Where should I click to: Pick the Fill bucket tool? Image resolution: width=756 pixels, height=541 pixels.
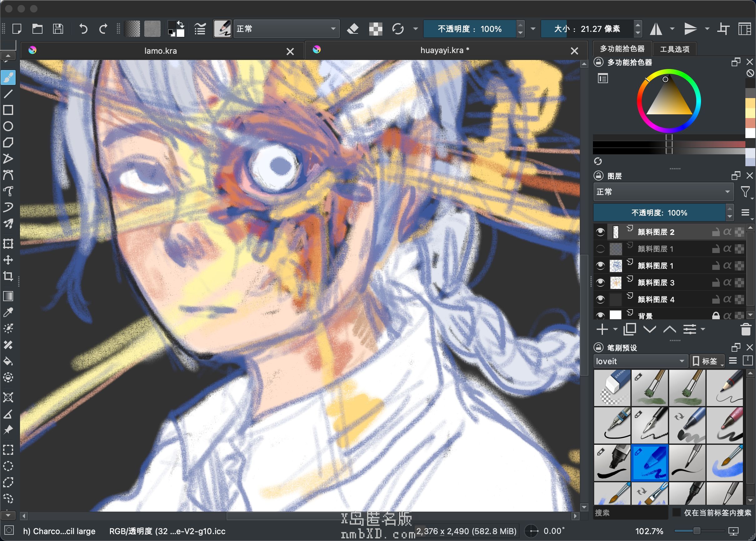tap(8, 361)
